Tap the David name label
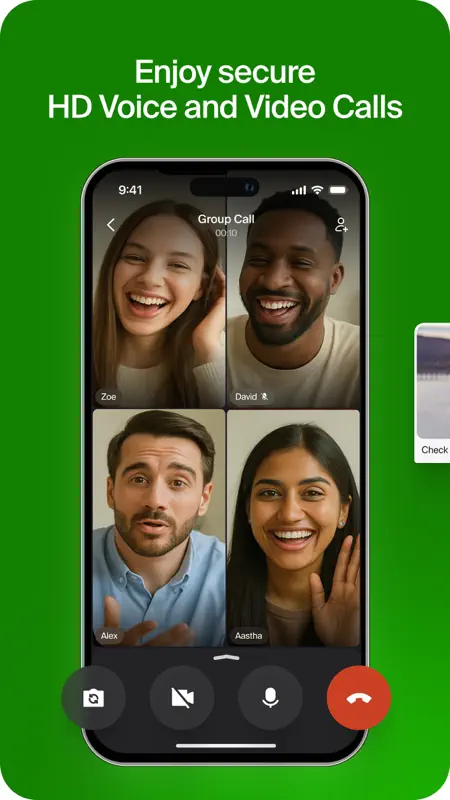This screenshot has height=800, width=450. tap(252, 396)
